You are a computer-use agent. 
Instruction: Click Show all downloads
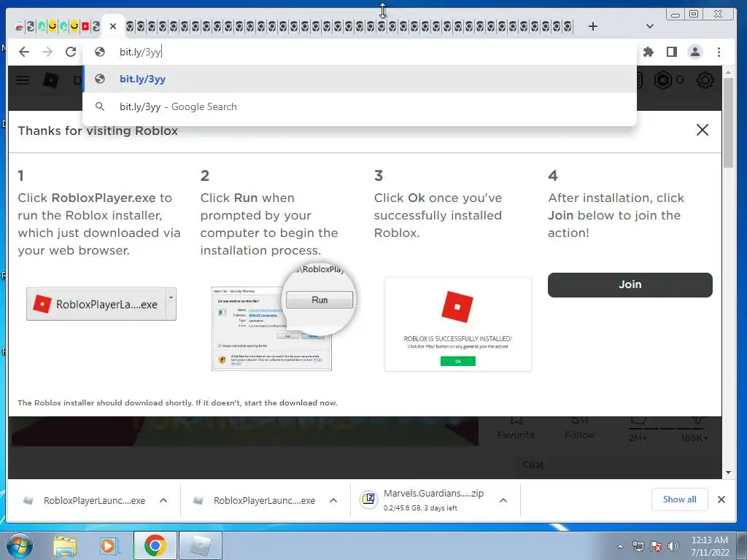pyautogui.click(x=679, y=499)
